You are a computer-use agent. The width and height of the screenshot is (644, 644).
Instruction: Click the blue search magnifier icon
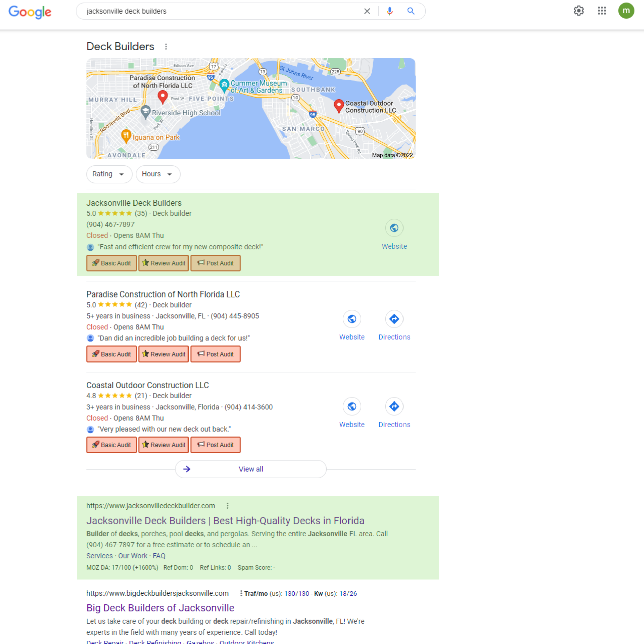click(x=411, y=11)
